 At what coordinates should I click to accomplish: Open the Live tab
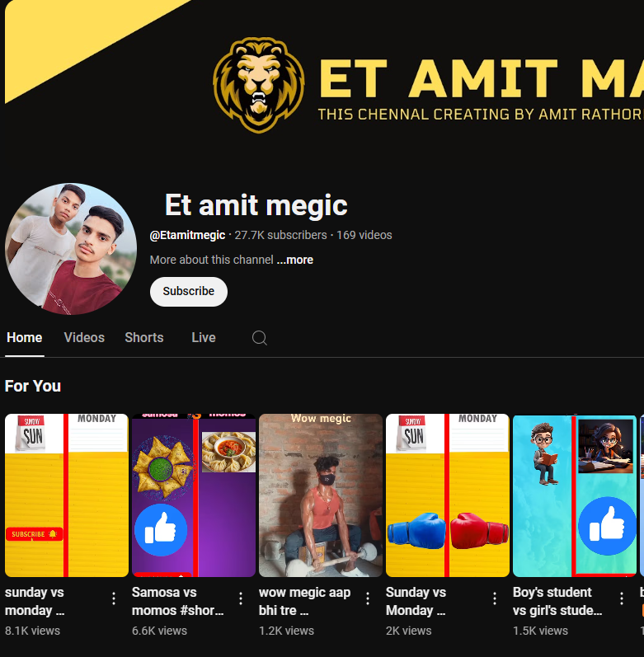pyautogui.click(x=204, y=338)
